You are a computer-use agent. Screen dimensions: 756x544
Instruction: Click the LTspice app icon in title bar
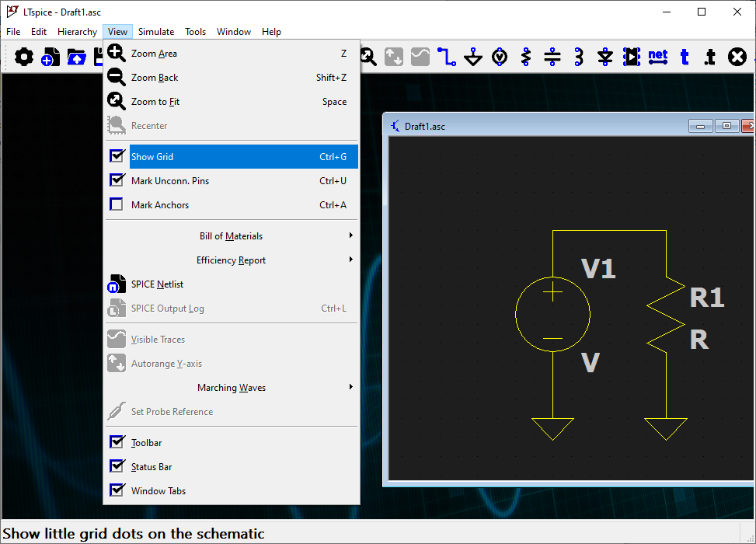(x=12, y=12)
